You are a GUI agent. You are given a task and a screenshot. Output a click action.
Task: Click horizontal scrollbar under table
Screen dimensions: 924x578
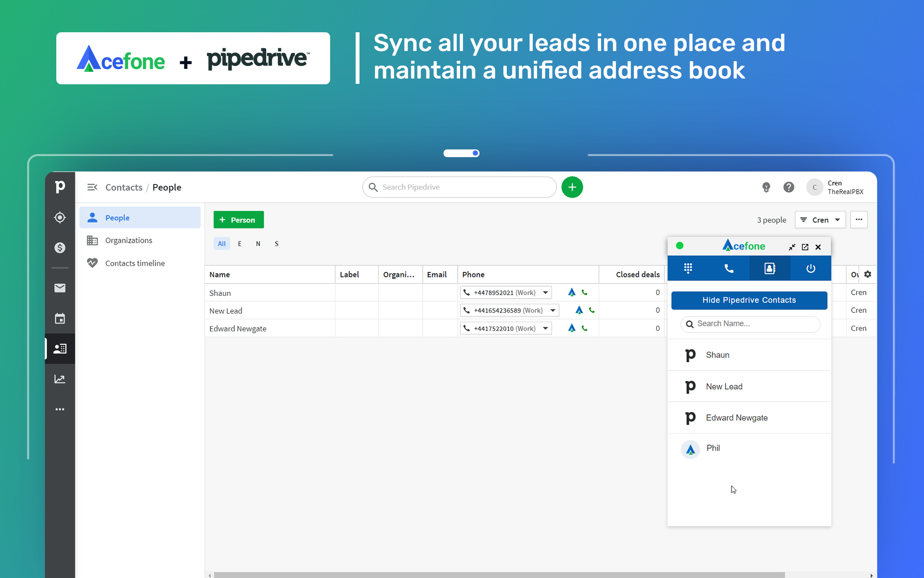[499, 575]
